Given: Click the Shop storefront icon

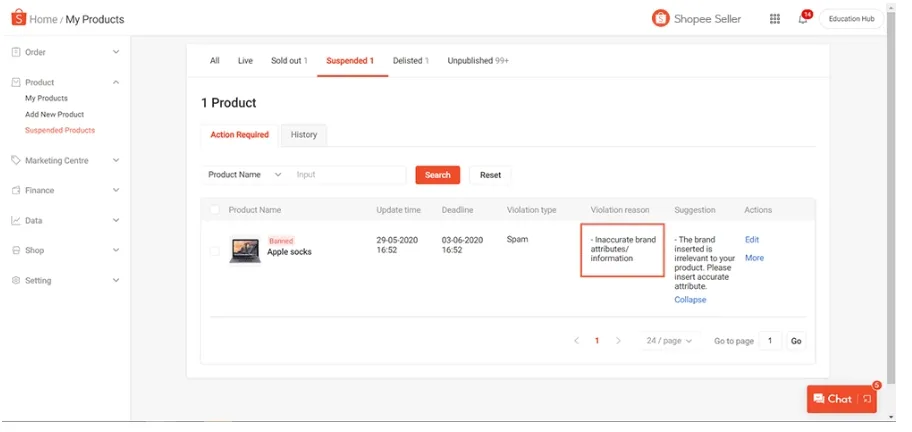Looking at the screenshot, I should click(x=16, y=250).
